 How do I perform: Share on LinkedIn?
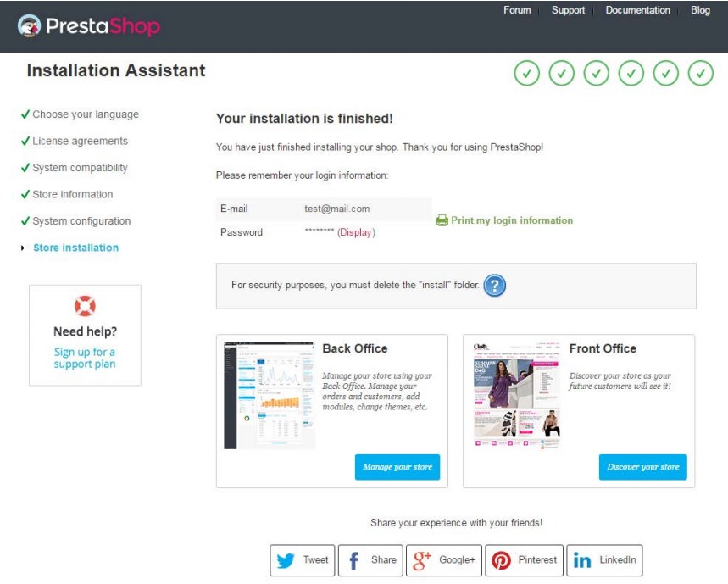(604, 560)
